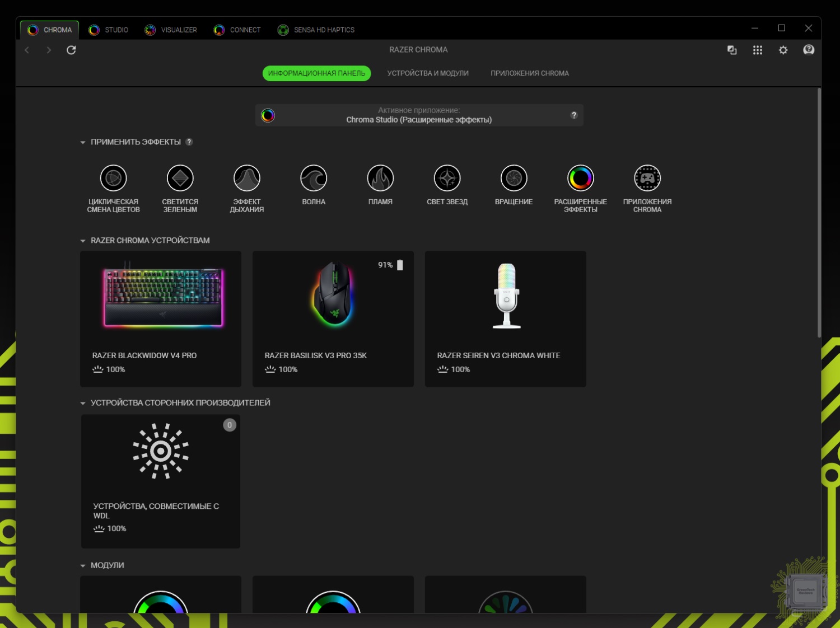Choose the Волна wave effect
This screenshot has width=840, height=628.
point(314,179)
